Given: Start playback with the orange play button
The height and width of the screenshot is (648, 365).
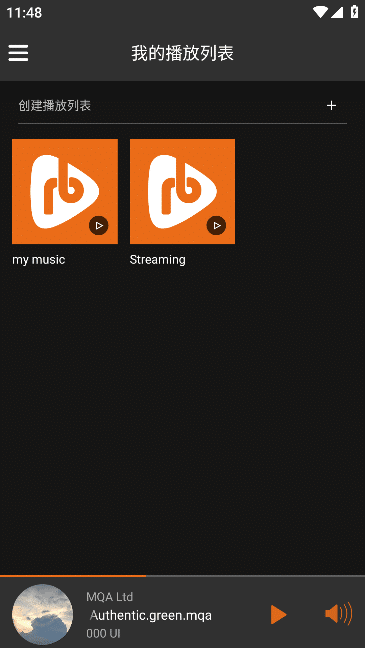Looking at the screenshot, I should pos(279,615).
